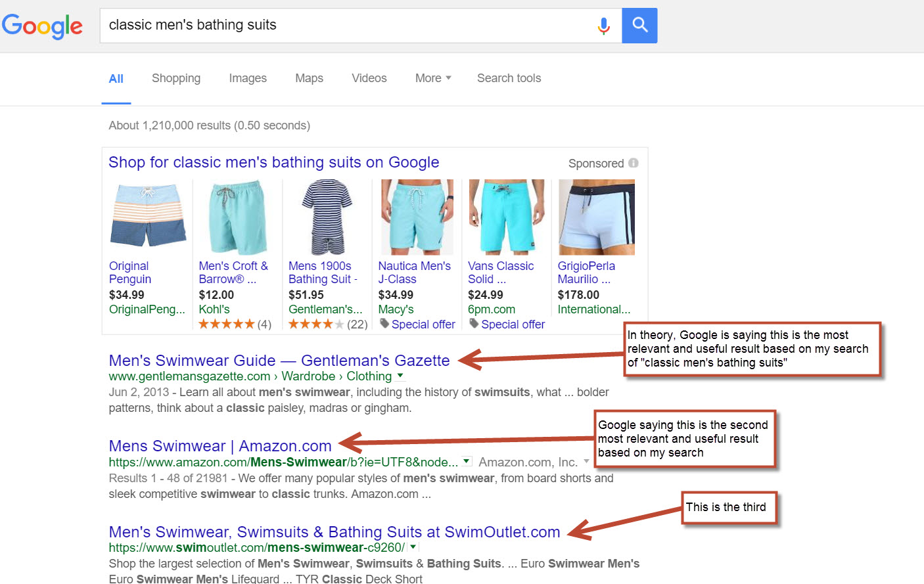Viewport: 924px width, 584px height.
Task: Open SwimOutlet.com Men's Swimwear result
Action: (x=335, y=532)
